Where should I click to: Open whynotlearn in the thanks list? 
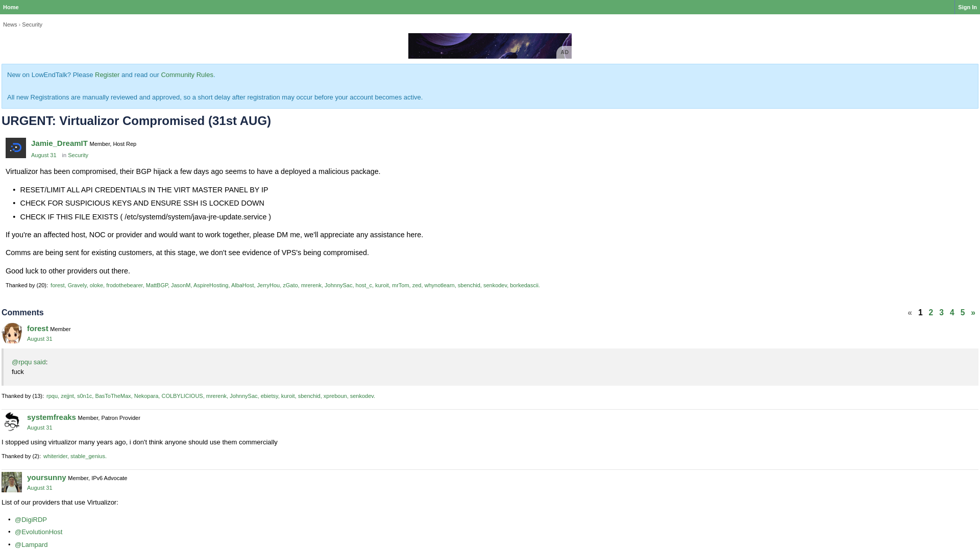439,285
